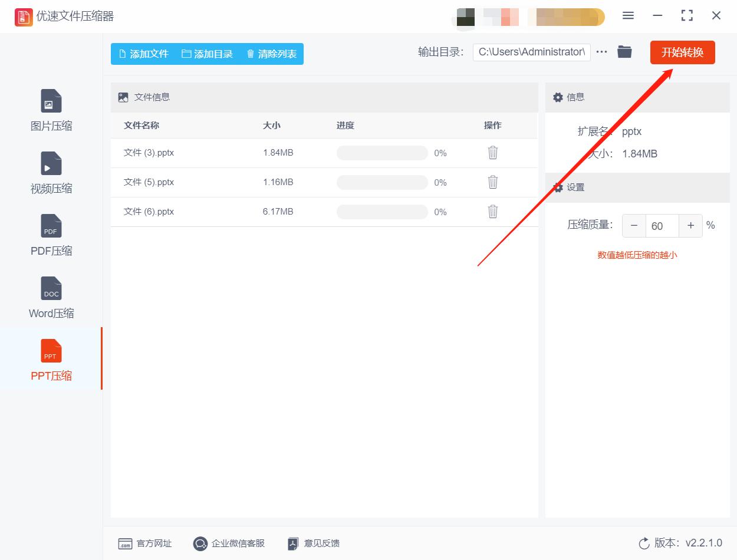Delete 文件 (3).pptx using its trash icon
This screenshot has height=560, width=737.
492,153
